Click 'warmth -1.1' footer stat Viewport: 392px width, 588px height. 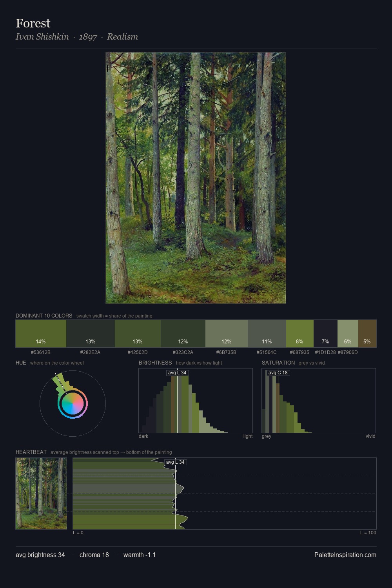click(x=140, y=555)
